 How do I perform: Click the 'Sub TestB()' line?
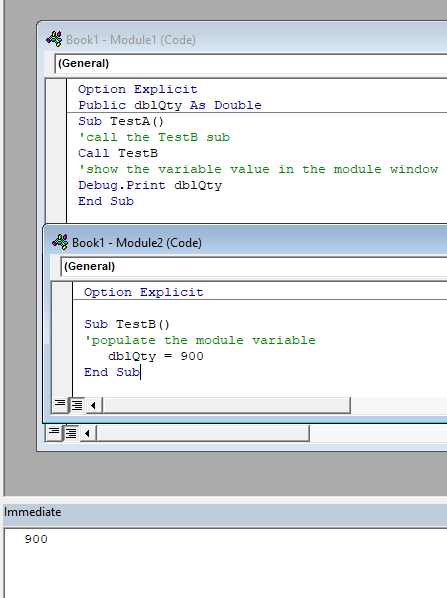click(127, 324)
